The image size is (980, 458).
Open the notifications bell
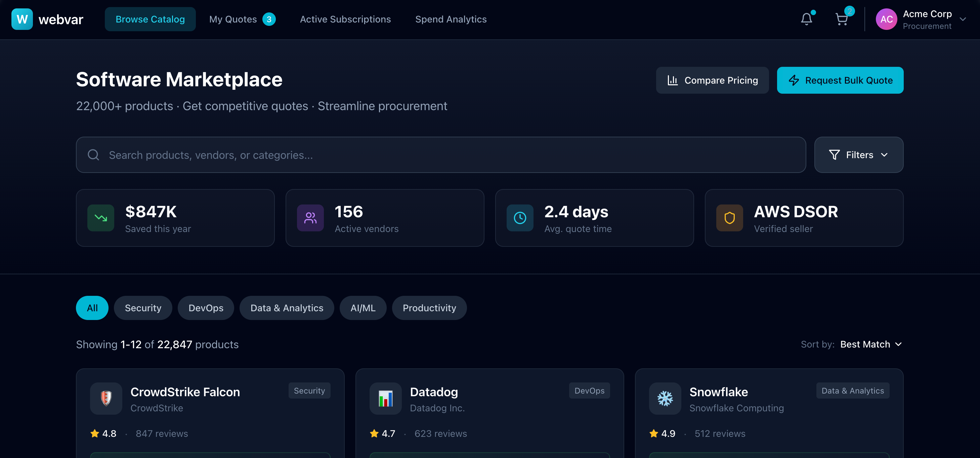pos(806,19)
